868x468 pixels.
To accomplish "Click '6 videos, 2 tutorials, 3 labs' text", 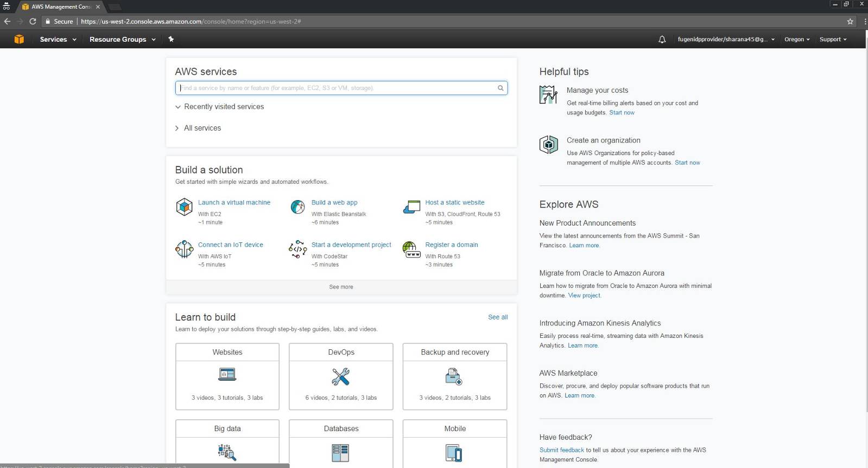I will [341, 398].
